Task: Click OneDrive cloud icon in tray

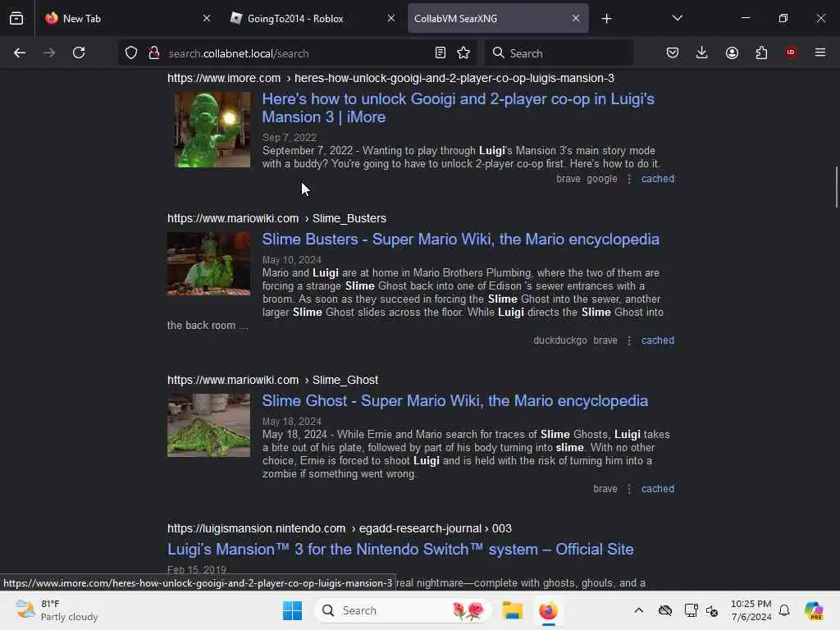Action: point(665,610)
